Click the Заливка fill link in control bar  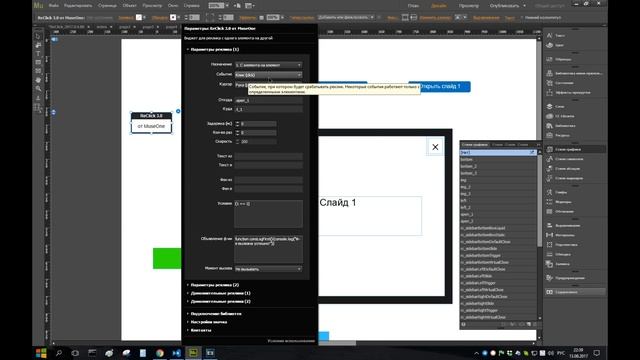(126, 18)
